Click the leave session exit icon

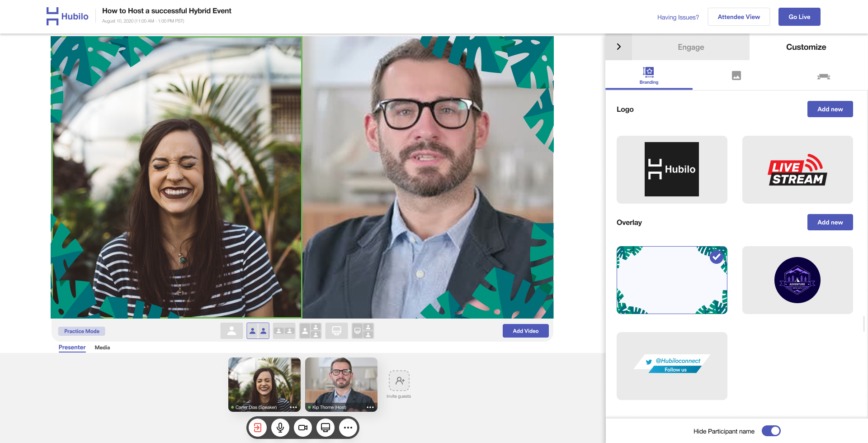[x=258, y=428]
